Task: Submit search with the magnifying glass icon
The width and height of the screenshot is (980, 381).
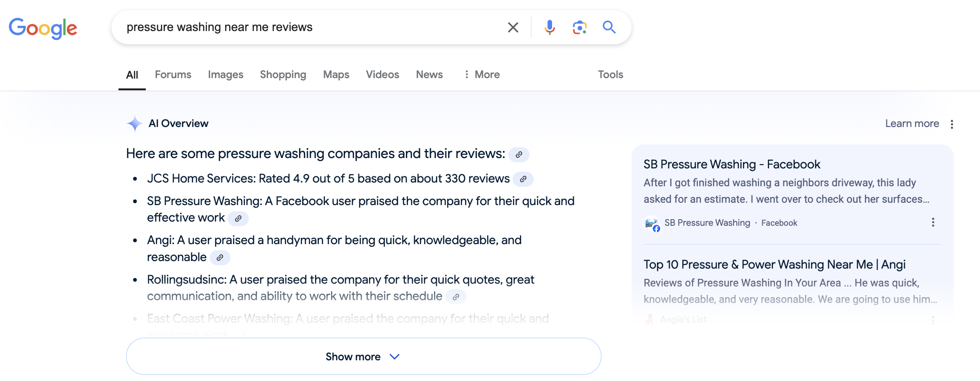Action: pyautogui.click(x=609, y=27)
